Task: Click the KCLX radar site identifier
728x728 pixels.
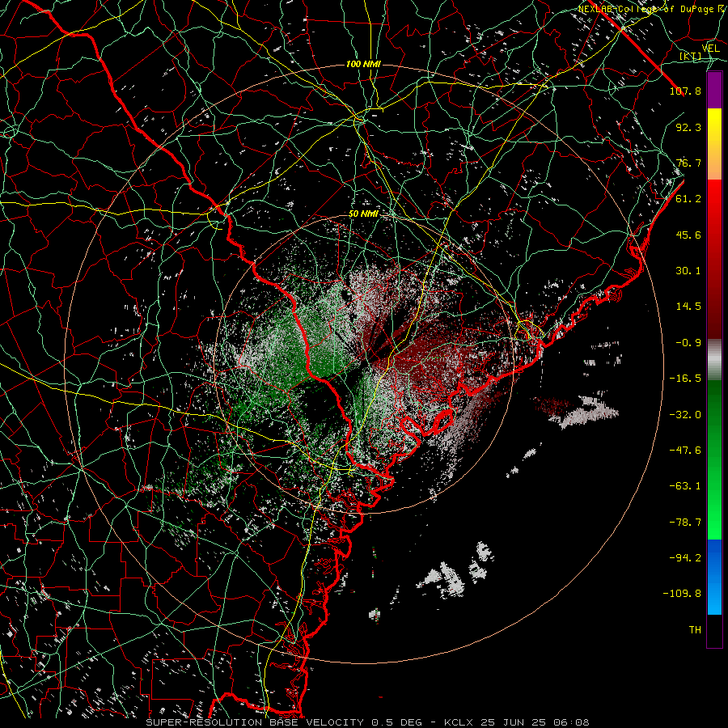Action: [457, 722]
